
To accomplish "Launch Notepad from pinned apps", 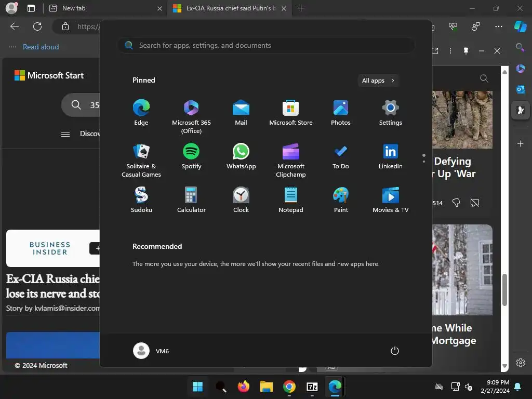I will [291, 200].
